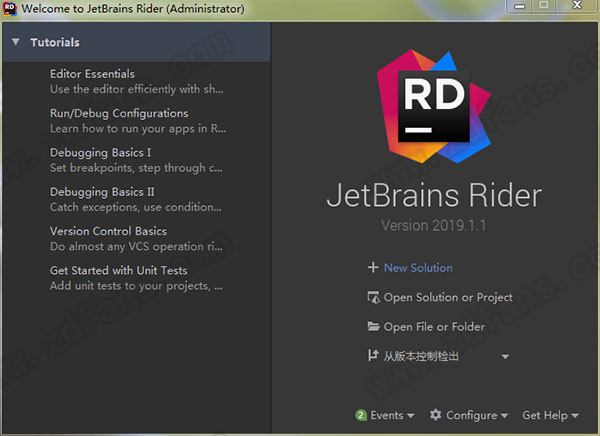This screenshot has width=600, height=436.
Task: Minimize the Welcome to JetBrains Rider window
Action: [x=519, y=6]
